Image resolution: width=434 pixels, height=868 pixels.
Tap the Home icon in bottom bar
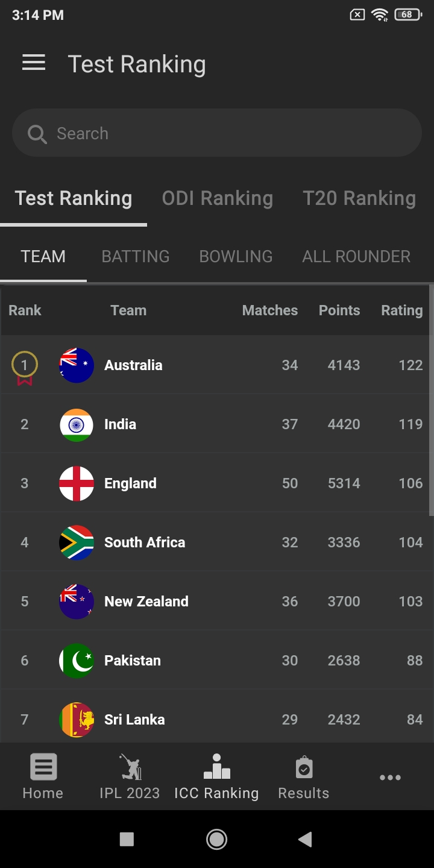coord(43,767)
